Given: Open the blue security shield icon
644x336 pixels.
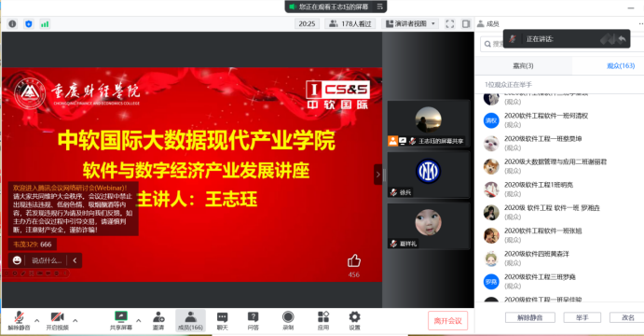Looking at the screenshot, I should [x=28, y=24].
